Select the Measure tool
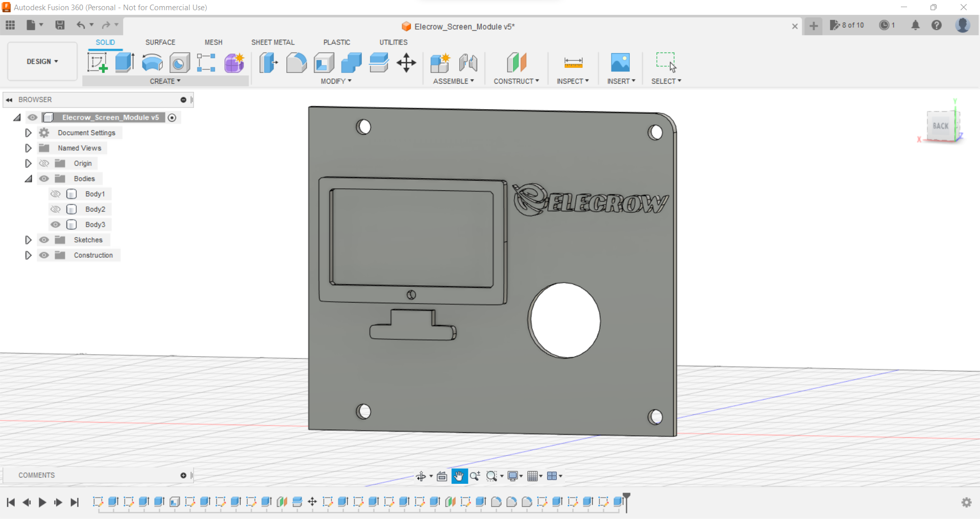This screenshot has width=980, height=519. tap(573, 63)
